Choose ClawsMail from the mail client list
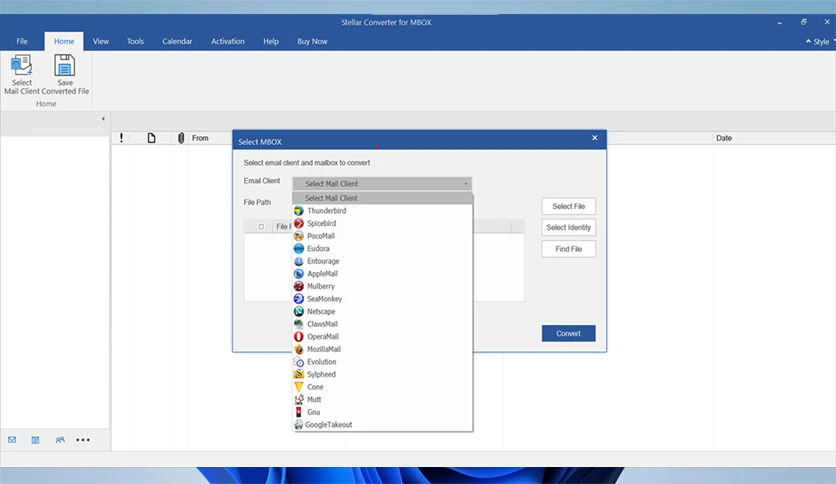Image resolution: width=836 pixels, height=484 pixels. pos(382,324)
